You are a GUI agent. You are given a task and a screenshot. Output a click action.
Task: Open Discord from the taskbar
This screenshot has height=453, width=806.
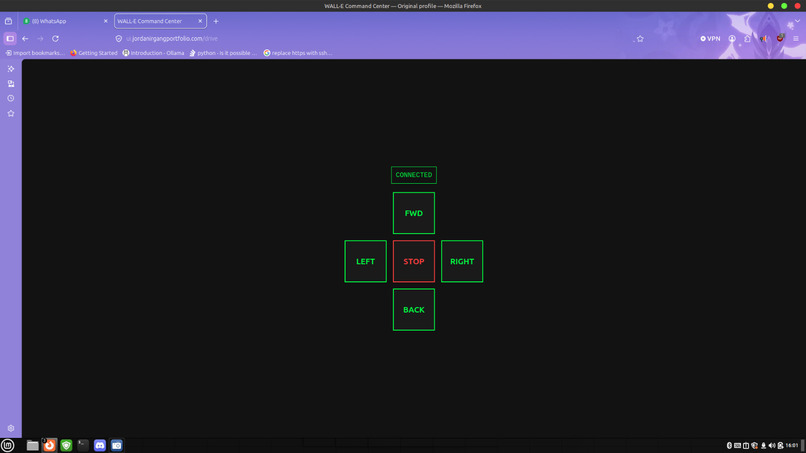(100, 445)
